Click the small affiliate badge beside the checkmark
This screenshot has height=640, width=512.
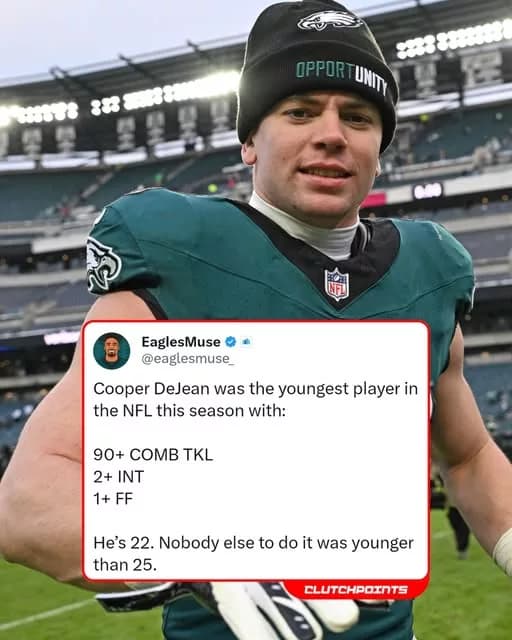coord(246,341)
